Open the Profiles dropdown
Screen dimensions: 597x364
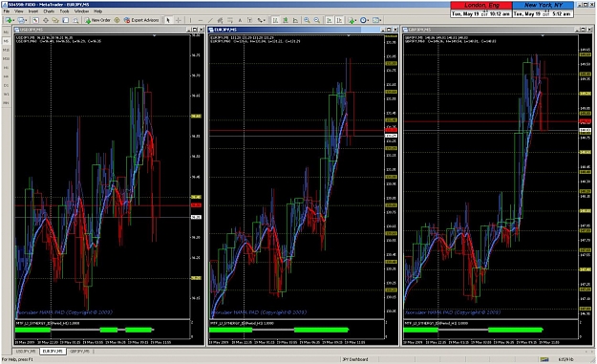pyautogui.click(x=22, y=20)
